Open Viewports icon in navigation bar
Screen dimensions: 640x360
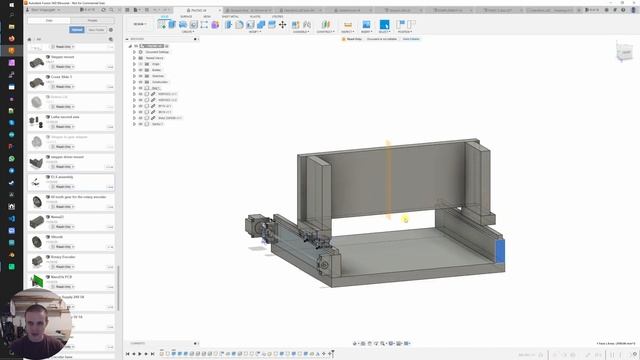pos(407,343)
